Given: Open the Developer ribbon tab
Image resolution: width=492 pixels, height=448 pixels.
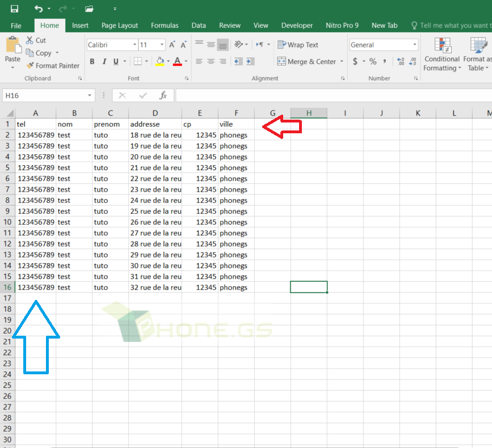Looking at the screenshot, I should (x=297, y=26).
